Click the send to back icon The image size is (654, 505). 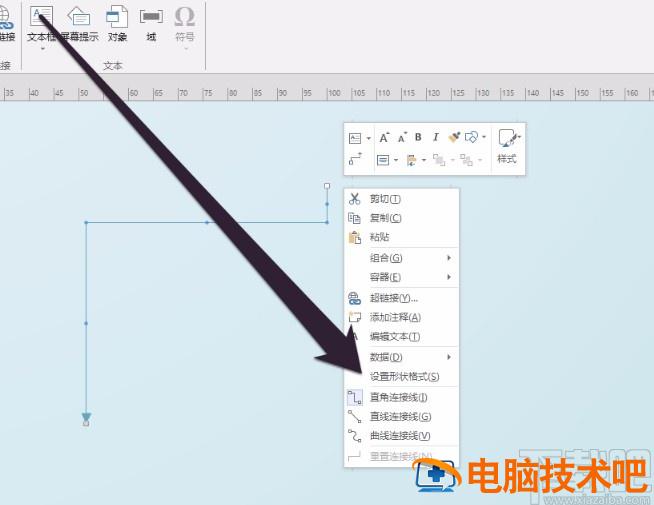pyautogui.click(x=466, y=160)
